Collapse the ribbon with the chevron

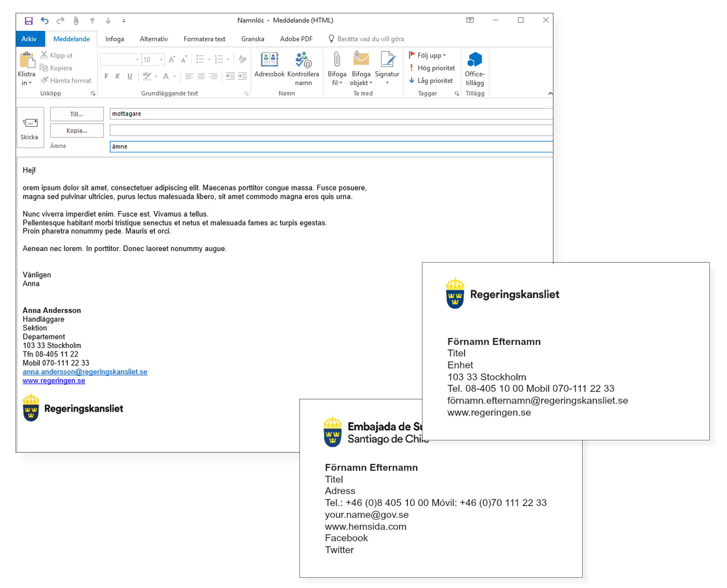tap(550, 94)
